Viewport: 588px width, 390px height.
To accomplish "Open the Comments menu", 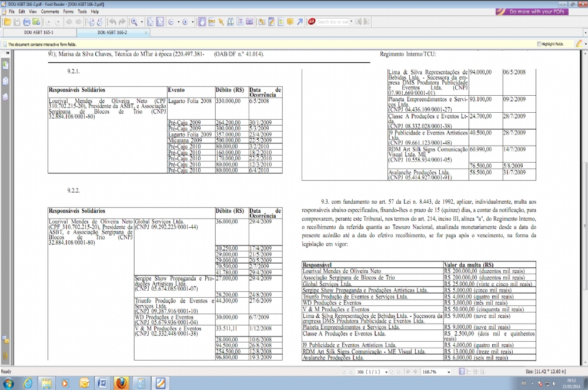I will pyautogui.click(x=49, y=11).
